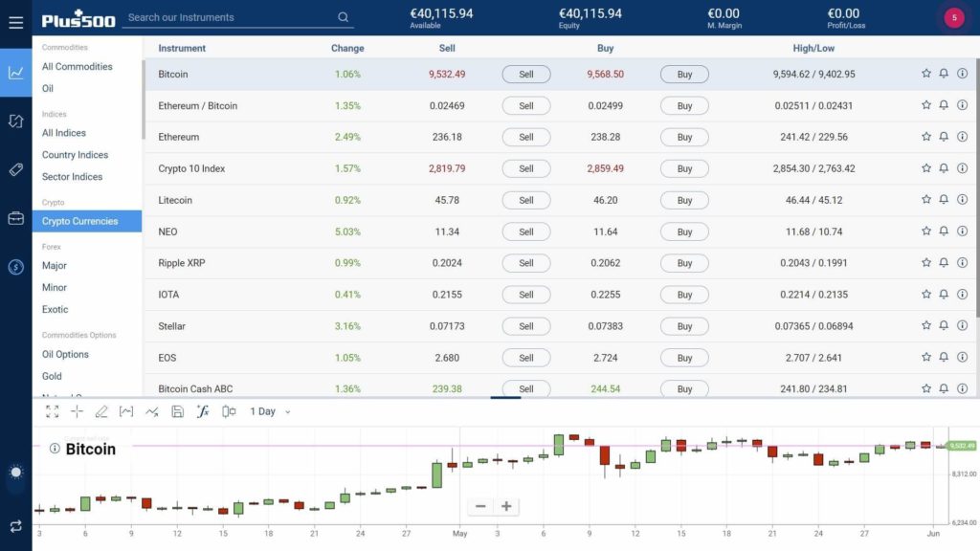Screen dimensions: 980x551
Task: Open notifications badge showing 5
Action: tap(954, 18)
